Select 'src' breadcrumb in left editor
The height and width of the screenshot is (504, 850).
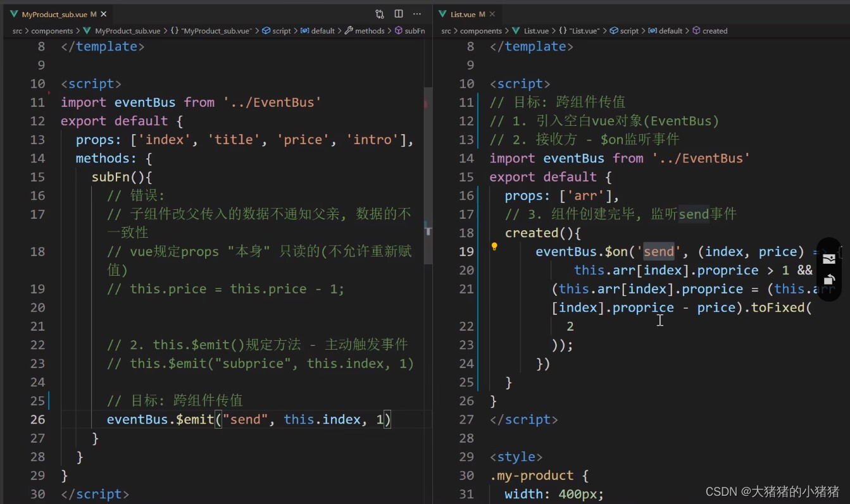[18, 30]
